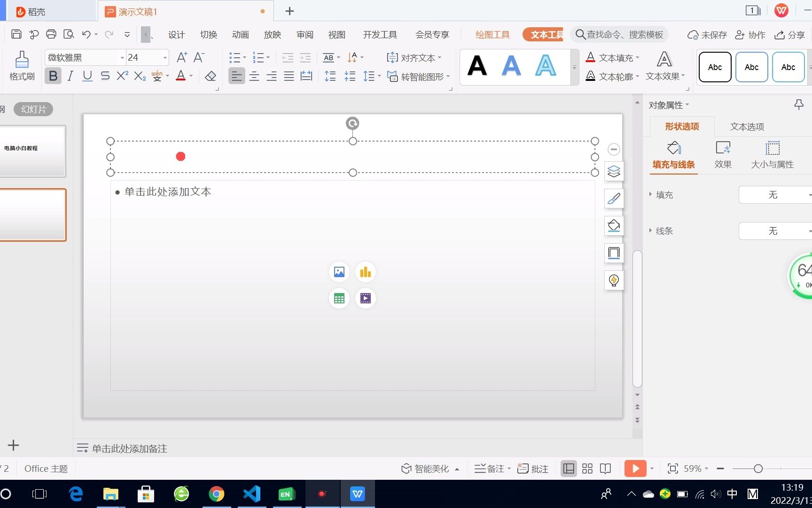
Task: Toggle bold formatting
Action: tap(53, 76)
